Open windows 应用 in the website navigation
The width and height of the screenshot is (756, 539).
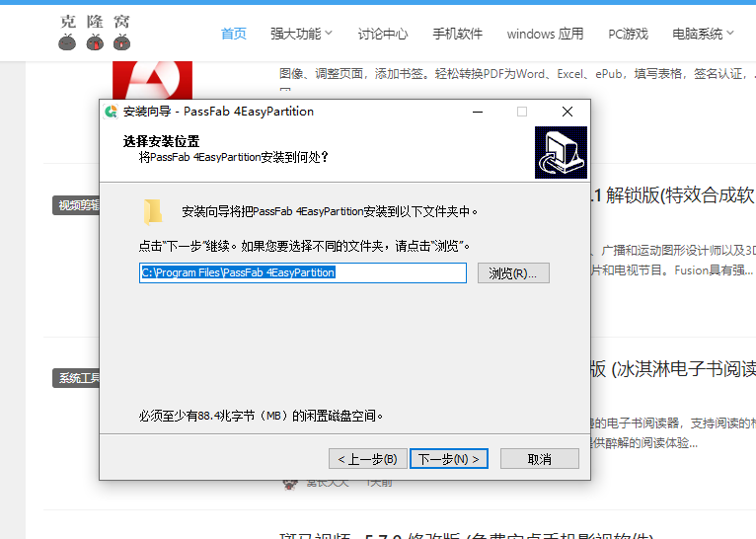click(546, 34)
